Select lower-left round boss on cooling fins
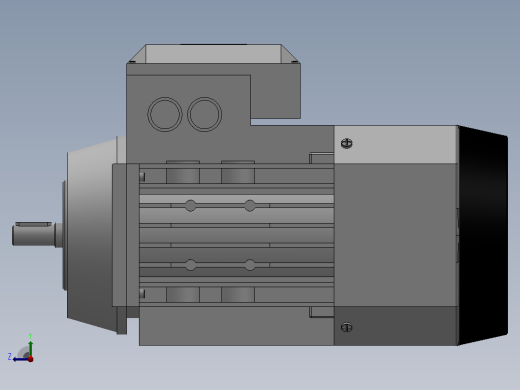520x390 pixels. tap(191, 265)
